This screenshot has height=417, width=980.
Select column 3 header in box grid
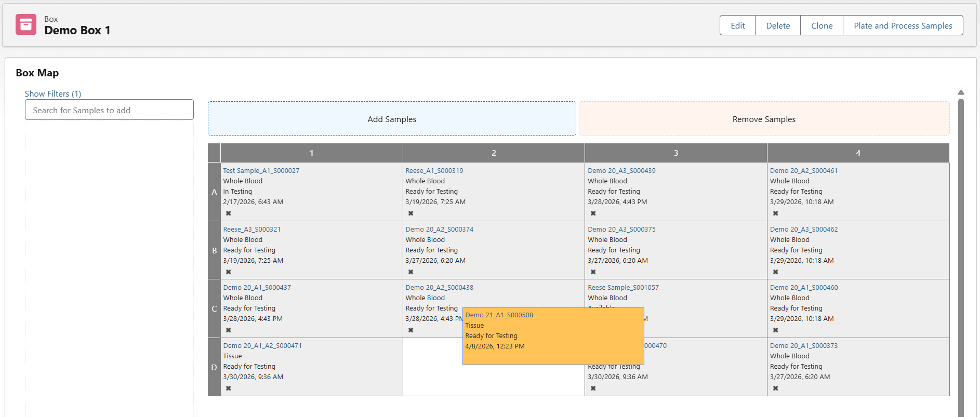pyautogui.click(x=676, y=153)
